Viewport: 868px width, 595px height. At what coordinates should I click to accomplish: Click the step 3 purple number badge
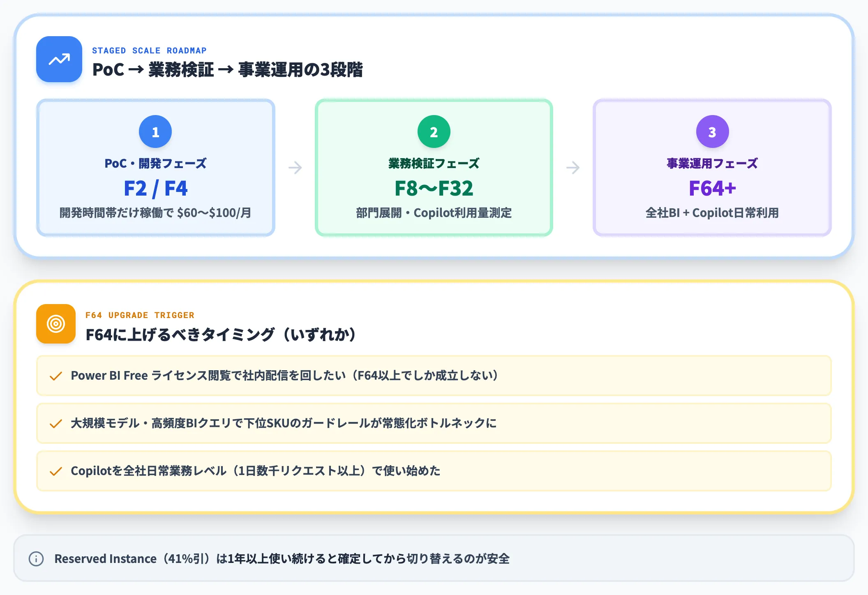click(x=712, y=131)
